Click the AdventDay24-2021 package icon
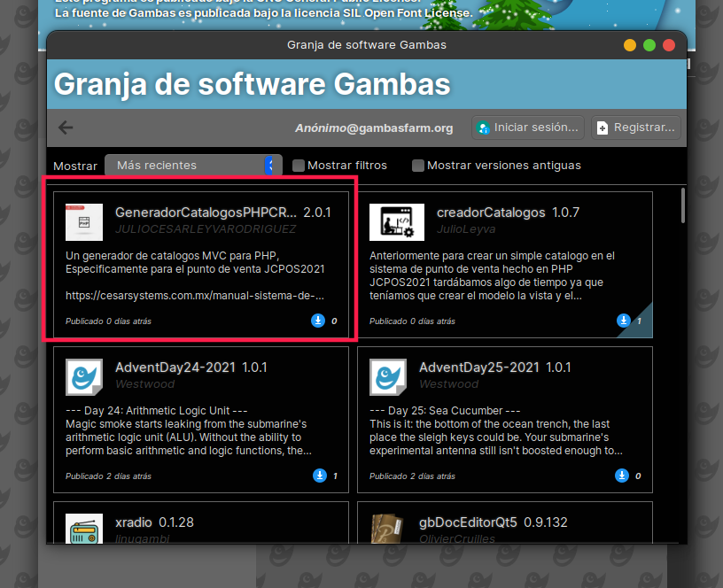Screen dimensions: 723x588 coord(84,375)
